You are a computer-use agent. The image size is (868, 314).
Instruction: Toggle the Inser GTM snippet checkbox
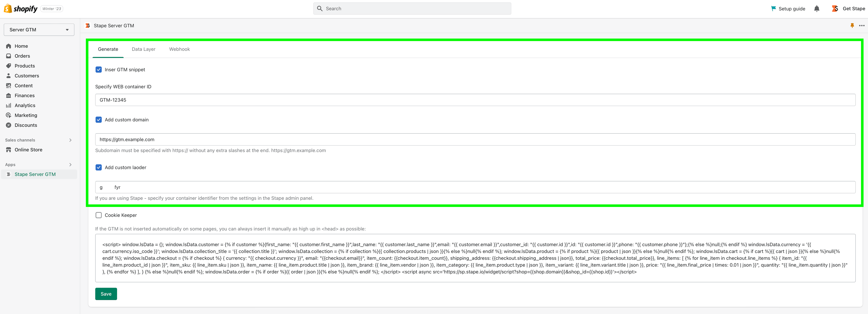[x=99, y=69]
